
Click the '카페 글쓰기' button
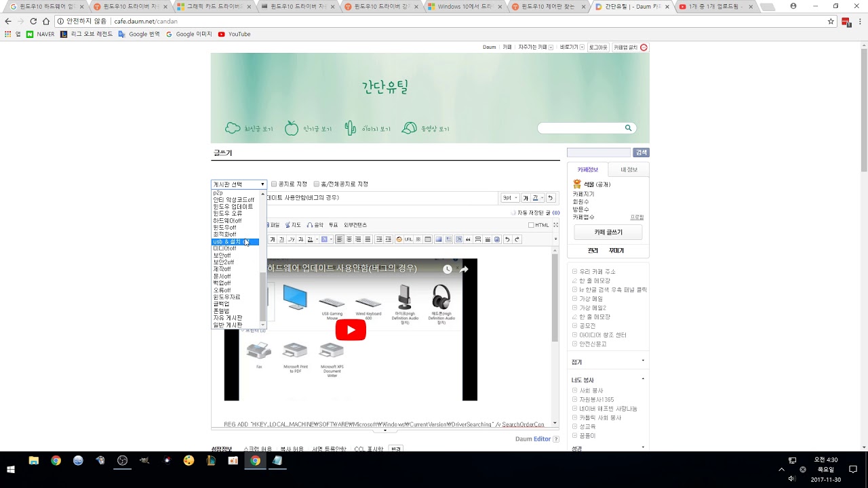[608, 232]
